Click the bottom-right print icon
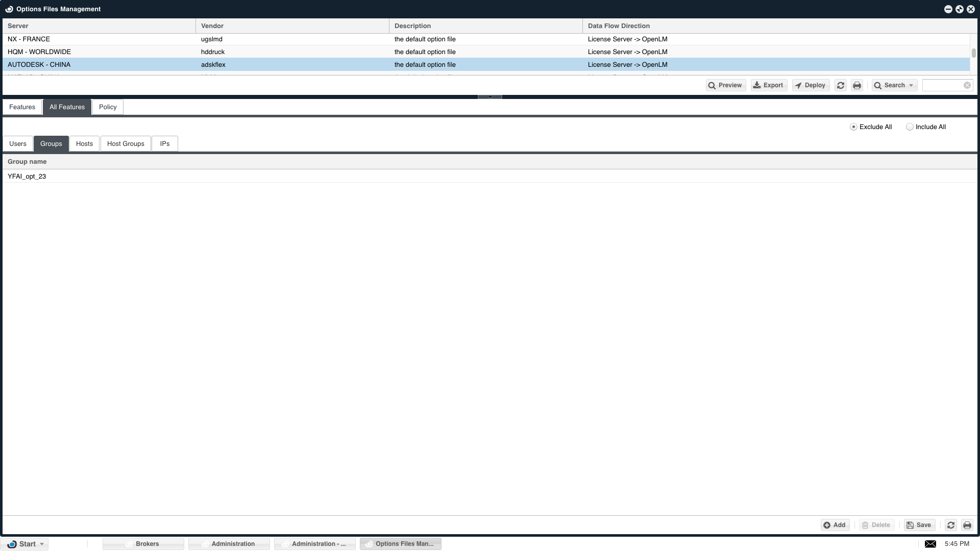This screenshot has height=551, width=980. coord(967,525)
